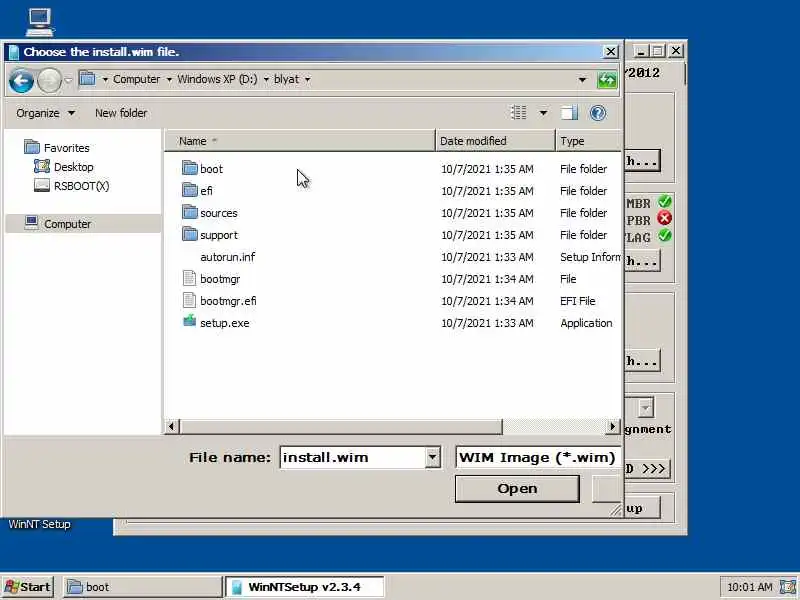Select Desktop in navigation pane
Screen dimensions: 800x600
coord(73,167)
